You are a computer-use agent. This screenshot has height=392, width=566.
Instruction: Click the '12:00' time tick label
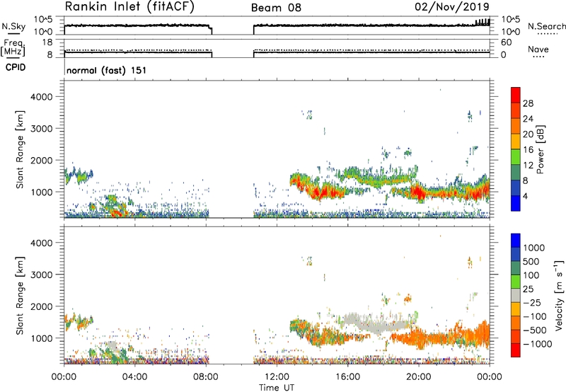tap(277, 377)
